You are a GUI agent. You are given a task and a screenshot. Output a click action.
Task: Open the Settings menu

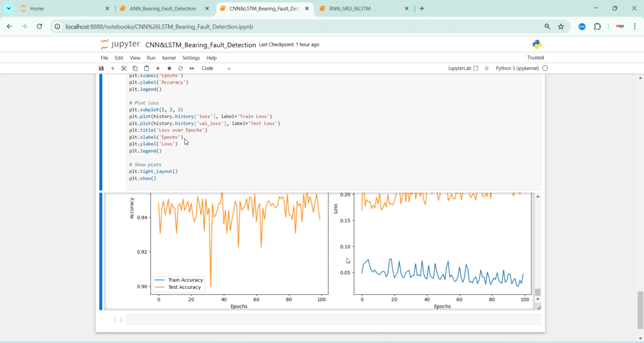[191, 58]
